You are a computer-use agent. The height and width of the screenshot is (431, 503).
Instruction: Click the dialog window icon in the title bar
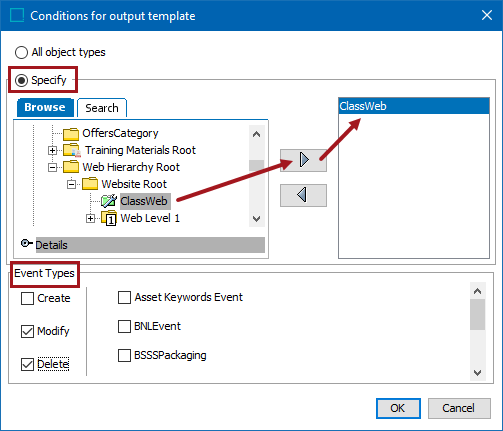[x=17, y=15]
